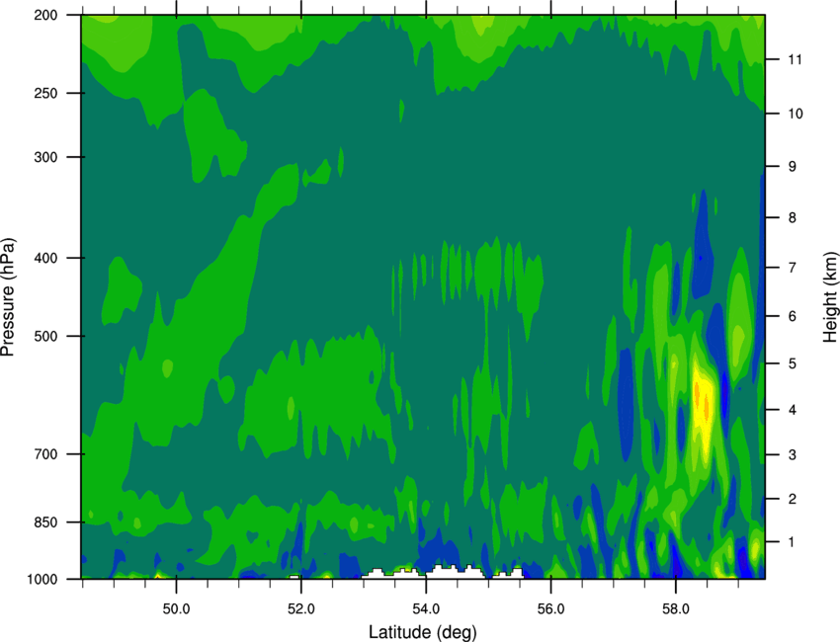Select the 1000 pressure tick label
Viewport: 840px width, 642px height.
[x=42, y=580]
